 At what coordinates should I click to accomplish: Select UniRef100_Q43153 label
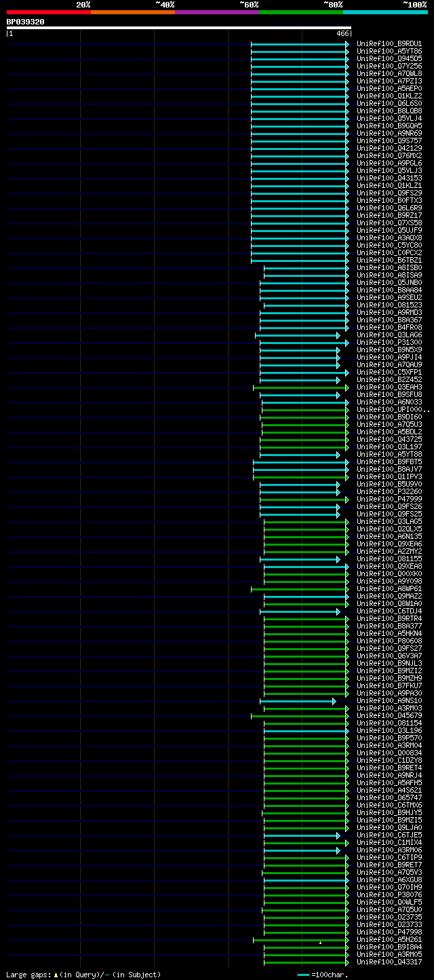(389, 178)
